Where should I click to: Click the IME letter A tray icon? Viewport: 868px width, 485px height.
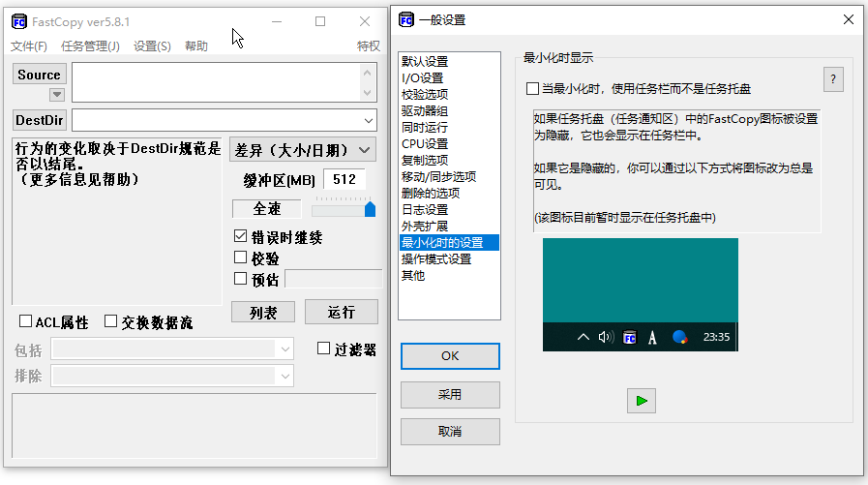[652, 337]
